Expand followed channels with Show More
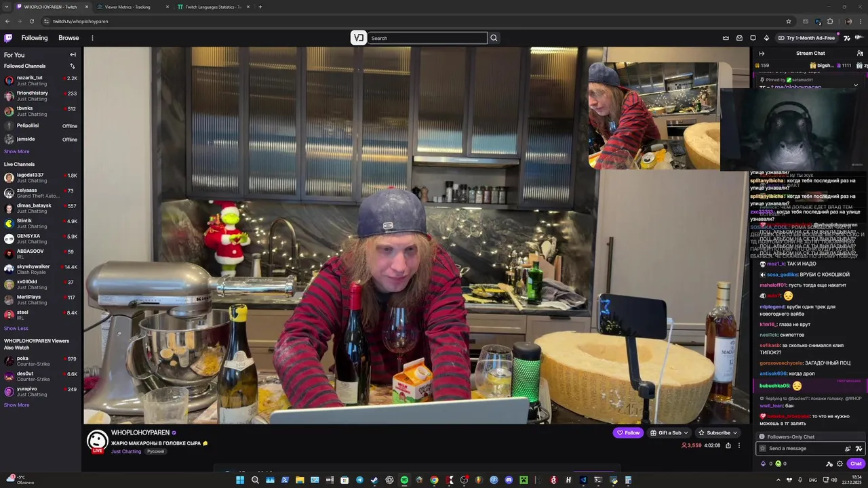The height and width of the screenshot is (488, 868). [17, 152]
